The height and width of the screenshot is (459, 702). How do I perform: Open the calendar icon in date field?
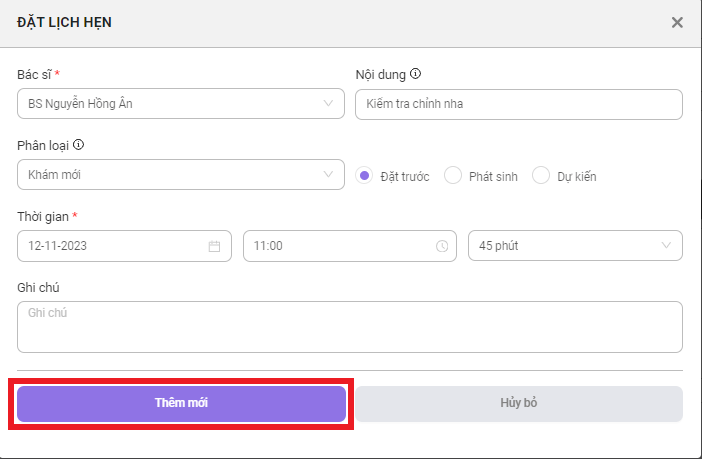tap(214, 246)
